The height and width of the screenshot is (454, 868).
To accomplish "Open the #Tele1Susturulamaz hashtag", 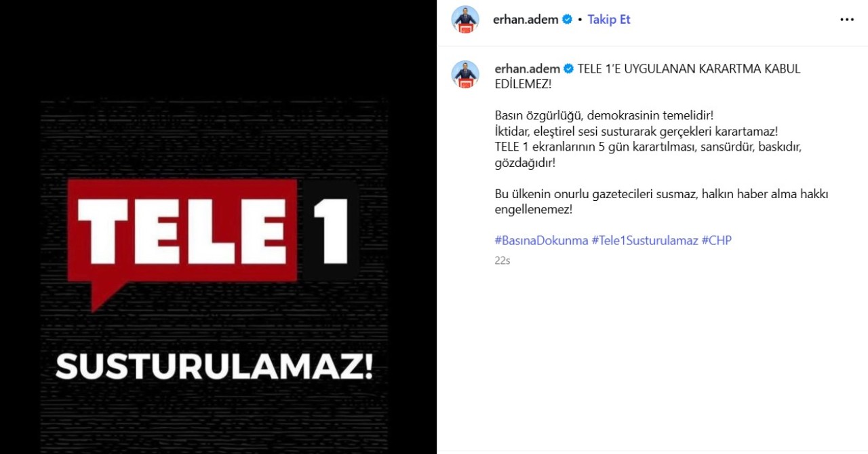I will point(645,240).
